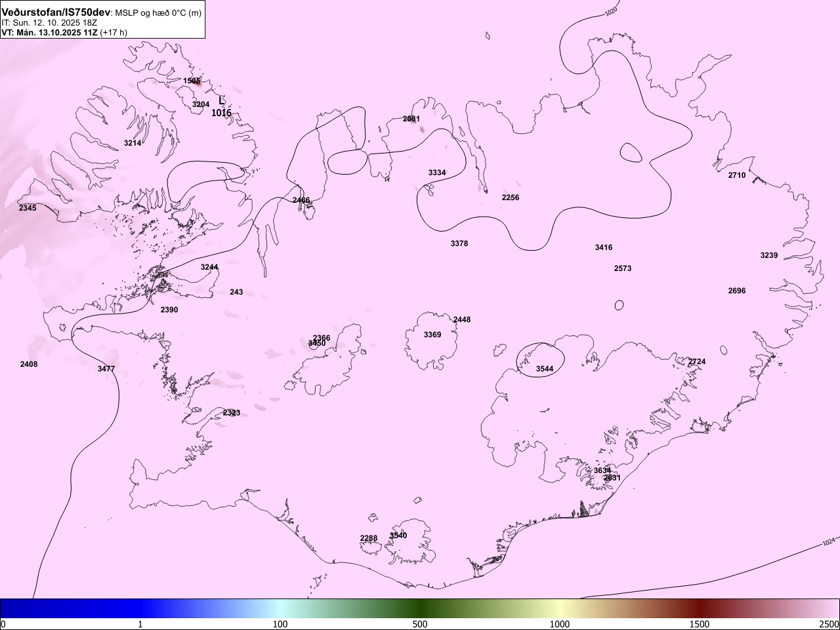Click the 3334 height value
Image resolution: width=840 pixels, height=630 pixels.
pyautogui.click(x=437, y=173)
